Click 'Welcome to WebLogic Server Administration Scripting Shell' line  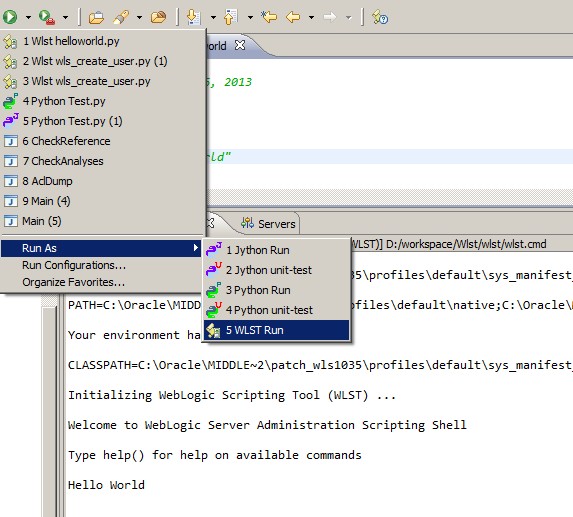coord(267,425)
